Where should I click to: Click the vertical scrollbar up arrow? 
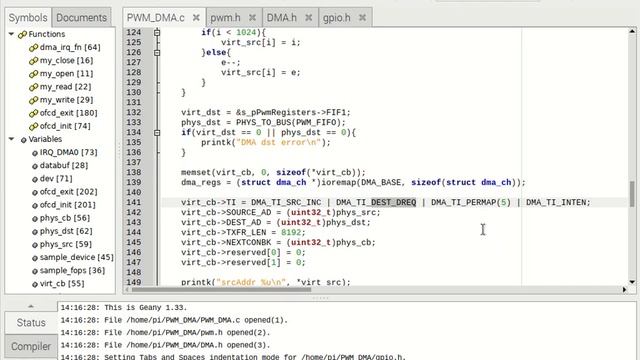(x=632, y=31)
